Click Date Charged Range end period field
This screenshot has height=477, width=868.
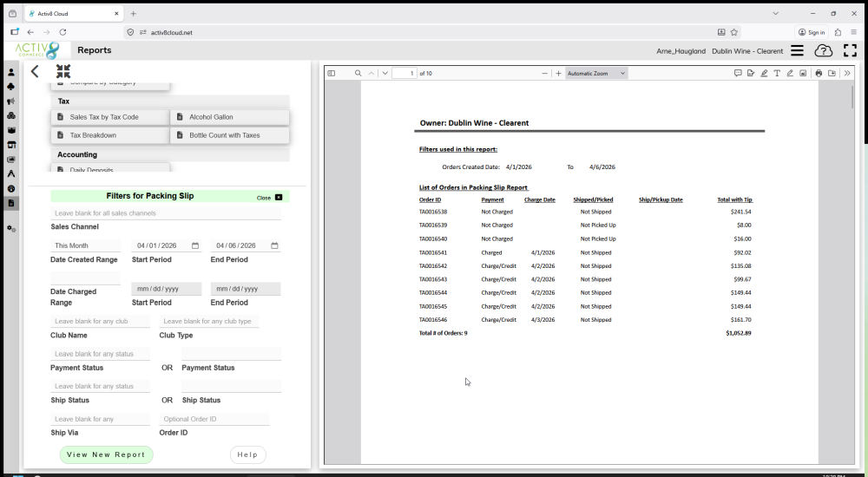coord(246,289)
